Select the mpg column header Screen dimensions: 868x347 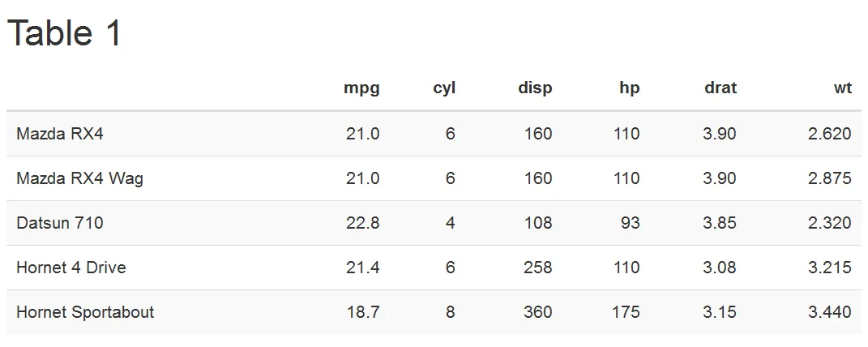coord(361,88)
